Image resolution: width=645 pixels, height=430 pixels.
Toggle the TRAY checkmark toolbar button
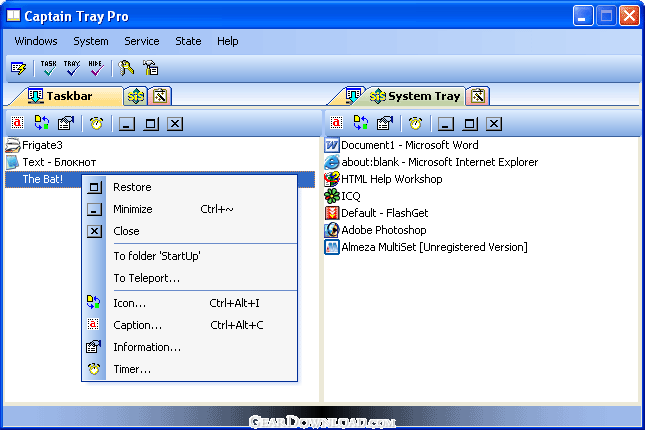[72, 68]
